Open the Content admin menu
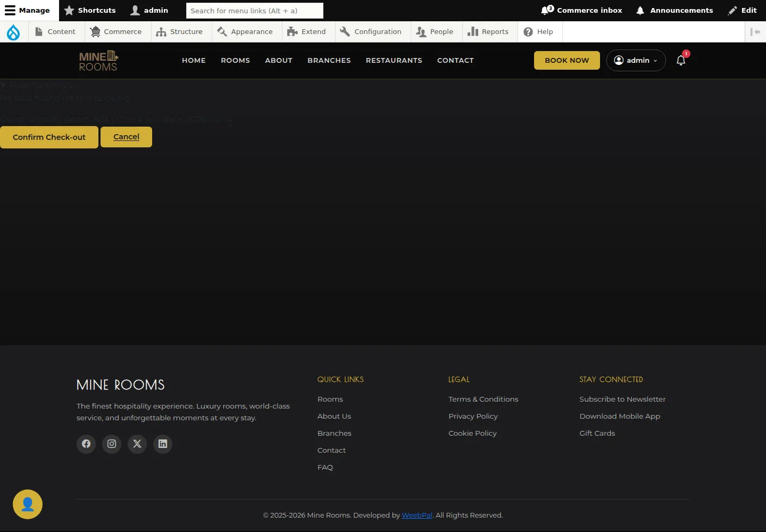 click(x=55, y=32)
